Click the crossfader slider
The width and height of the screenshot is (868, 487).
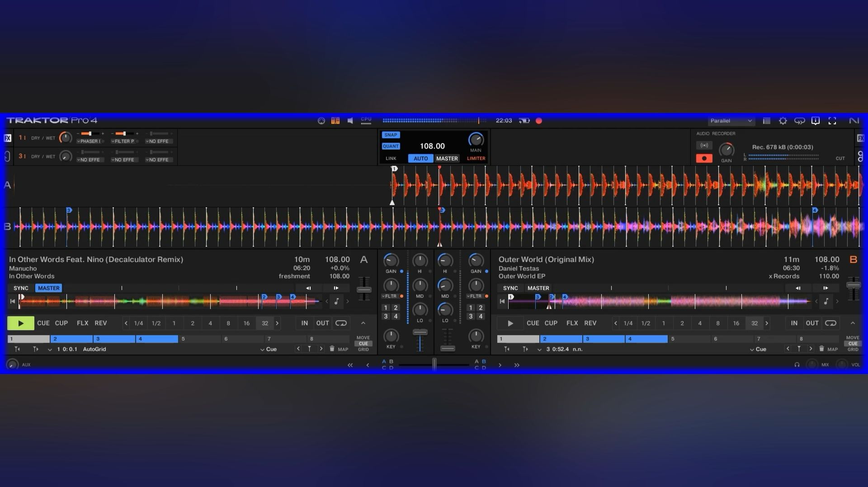tap(434, 364)
